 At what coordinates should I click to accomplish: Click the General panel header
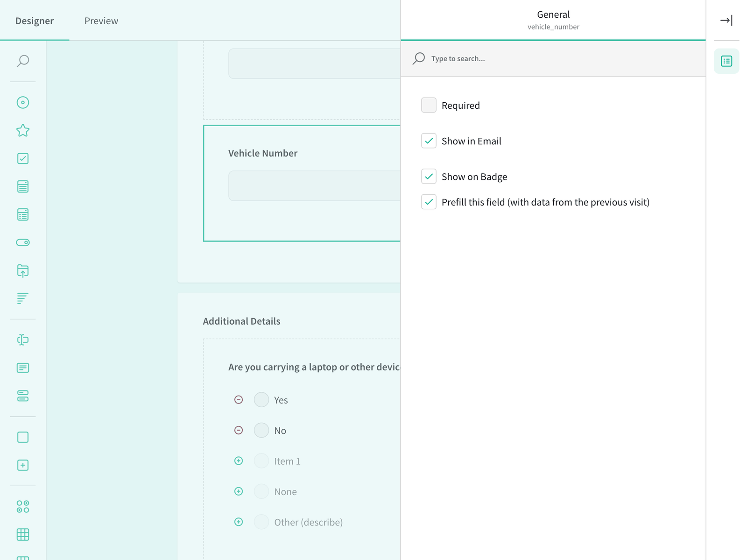[x=553, y=20]
